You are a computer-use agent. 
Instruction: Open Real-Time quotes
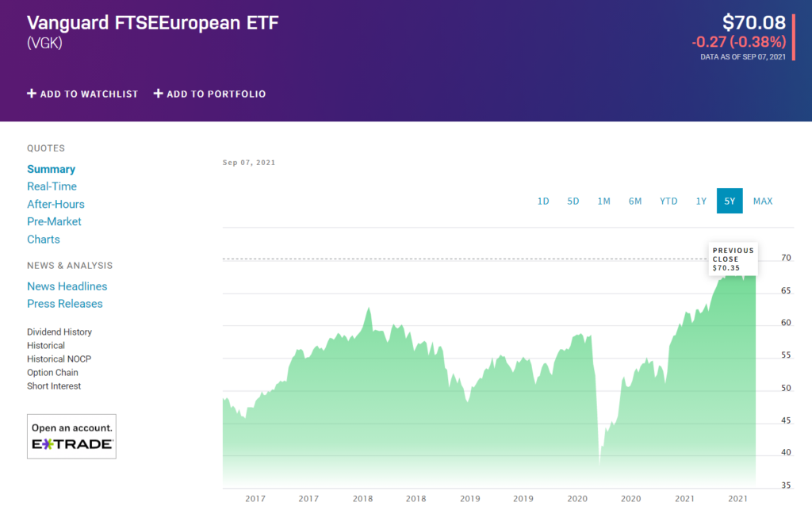[x=52, y=186]
